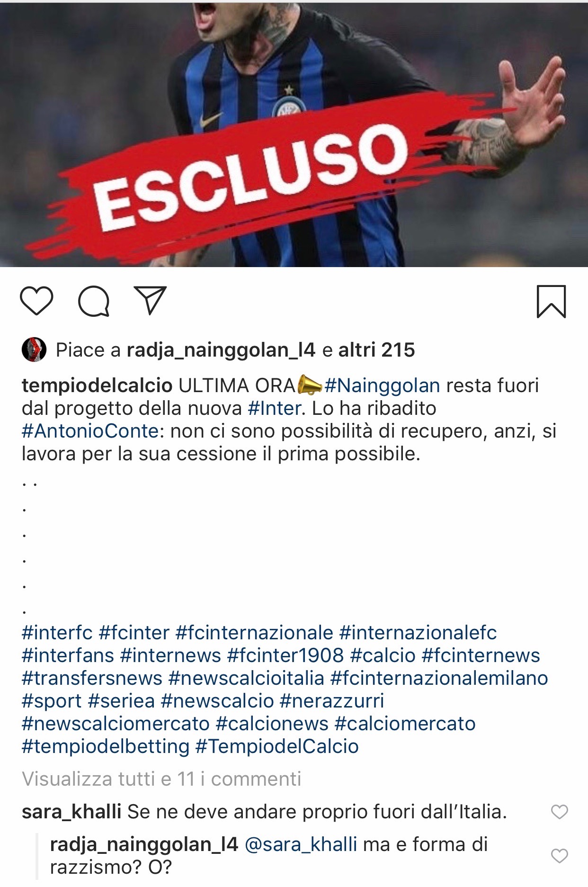This screenshot has width=588, height=887.
Task: Open the tempiodelcalcio profile from caption
Action: point(97,385)
